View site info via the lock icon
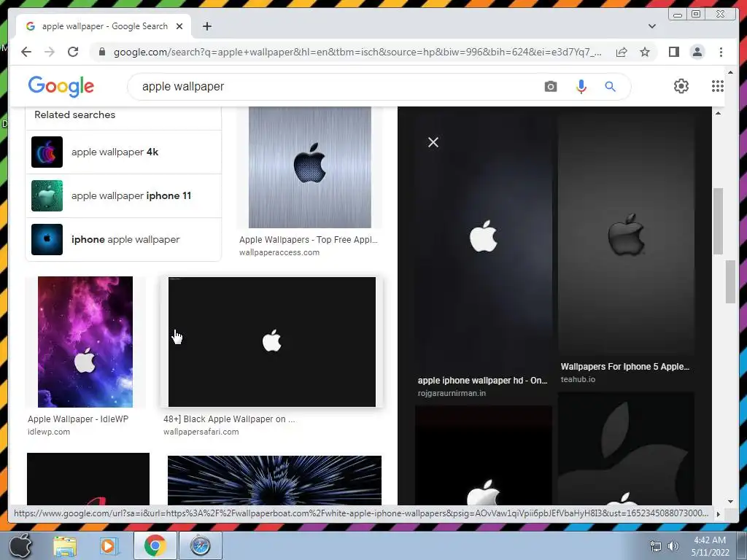Image resolution: width=747 pixels, height=560 pixels. tap(102, 52)
